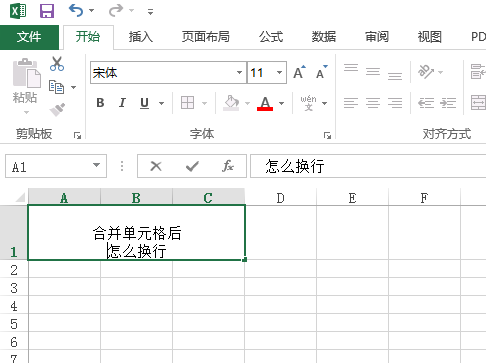Customize the Quick Access Toolbar

150,12
